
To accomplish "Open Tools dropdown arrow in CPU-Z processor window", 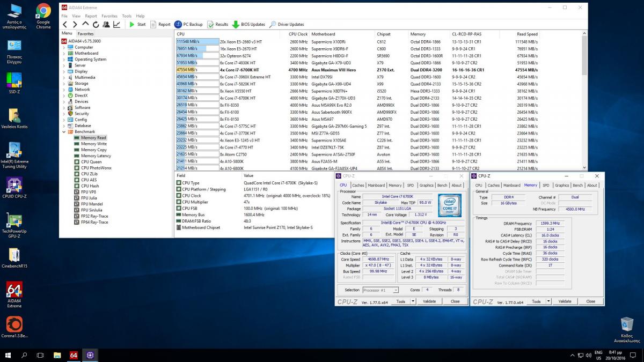I will point(413,301).
